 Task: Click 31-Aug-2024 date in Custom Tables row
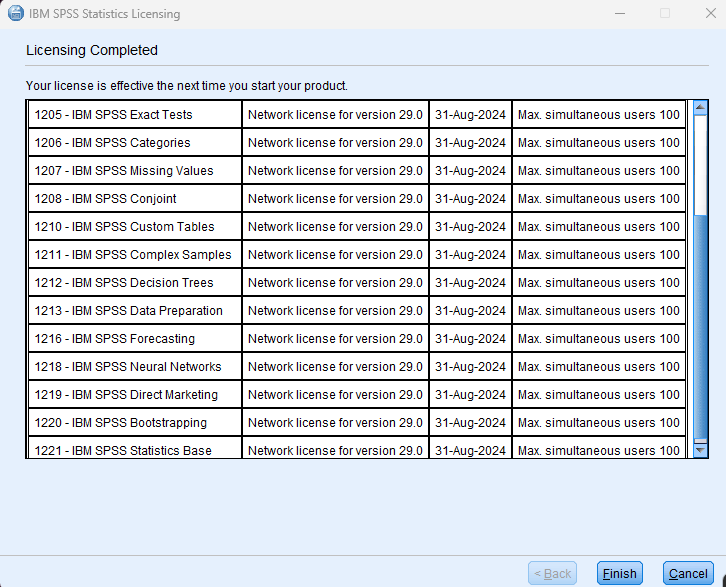coord(470,226)
